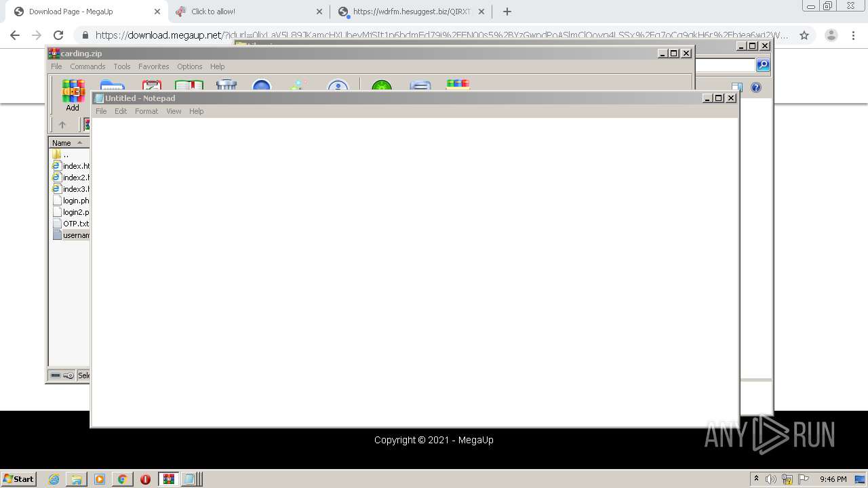
Task: Open WinRAR Help menu
Action: pyautogui.click(x=217, y=66)
